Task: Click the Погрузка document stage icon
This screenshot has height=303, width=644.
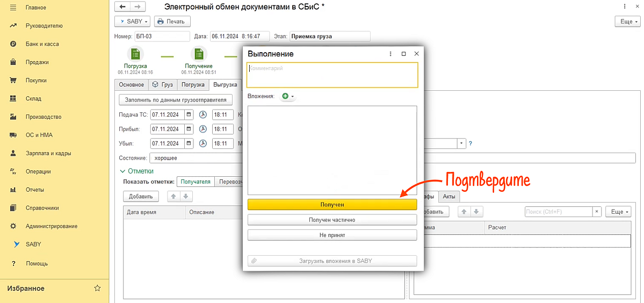Action: (135, 54)
